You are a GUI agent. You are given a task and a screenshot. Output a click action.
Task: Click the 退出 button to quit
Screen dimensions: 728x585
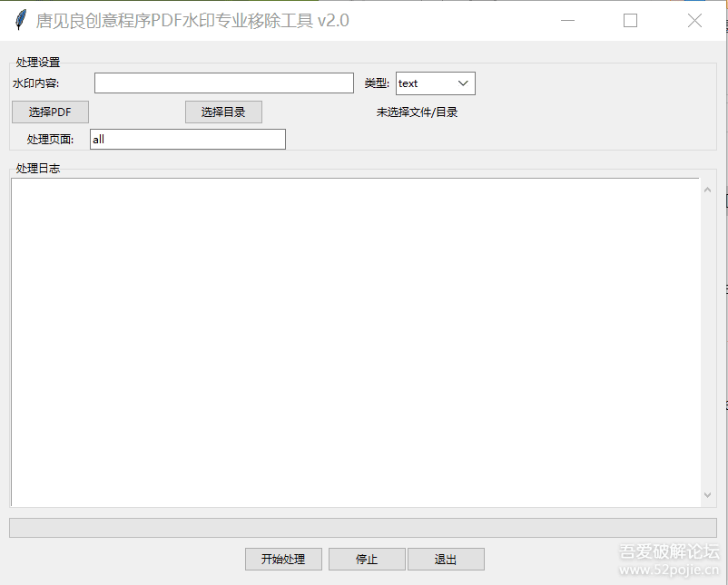[446, 559]
